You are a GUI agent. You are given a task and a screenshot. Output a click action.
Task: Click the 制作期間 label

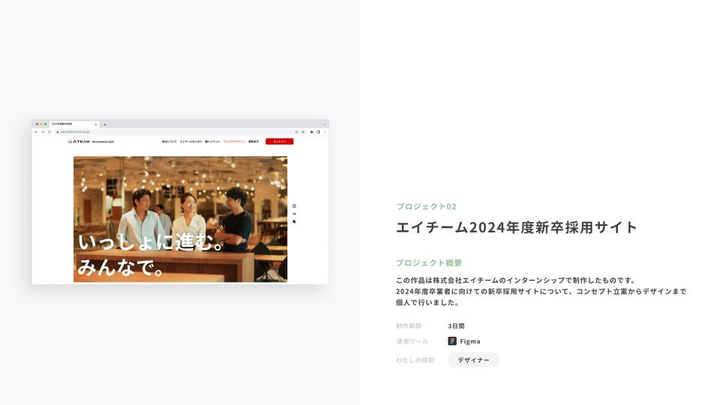click(x=409, y=326)
